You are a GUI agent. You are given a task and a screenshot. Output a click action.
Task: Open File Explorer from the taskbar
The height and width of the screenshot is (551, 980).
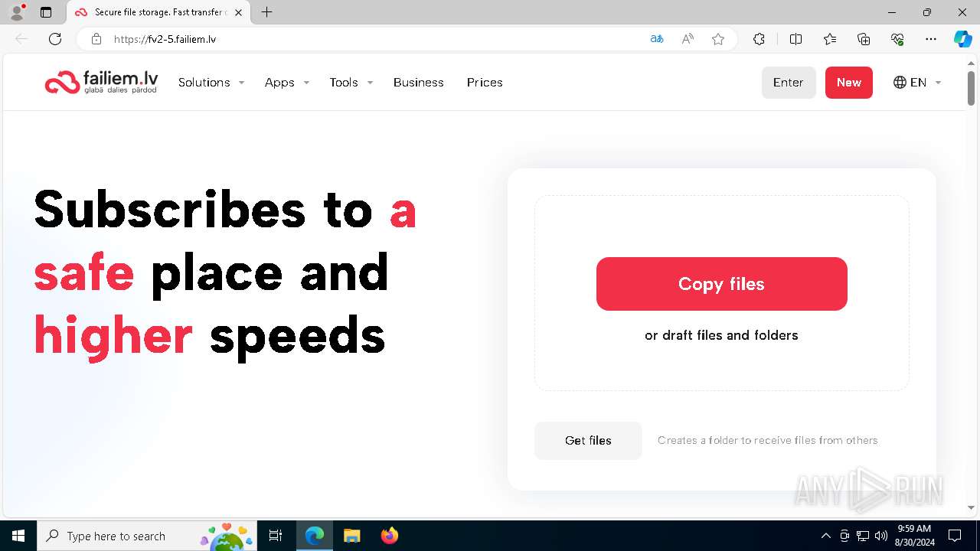[x=351, y=536]
